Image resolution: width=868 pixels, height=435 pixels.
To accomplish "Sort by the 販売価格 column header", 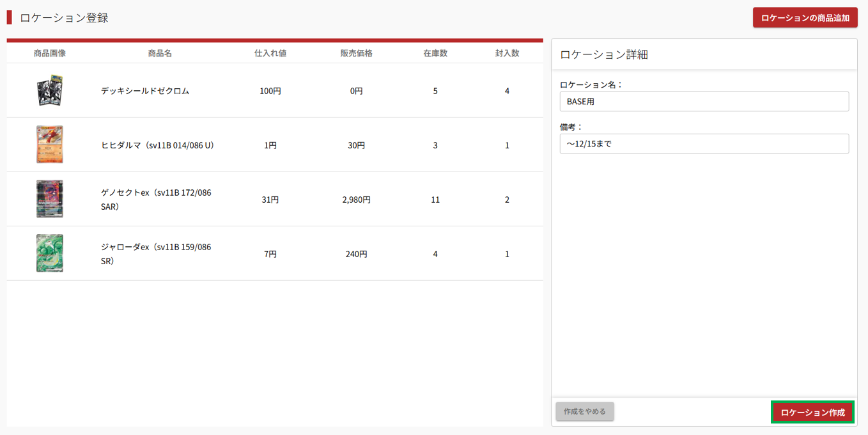I will point(356,53).
